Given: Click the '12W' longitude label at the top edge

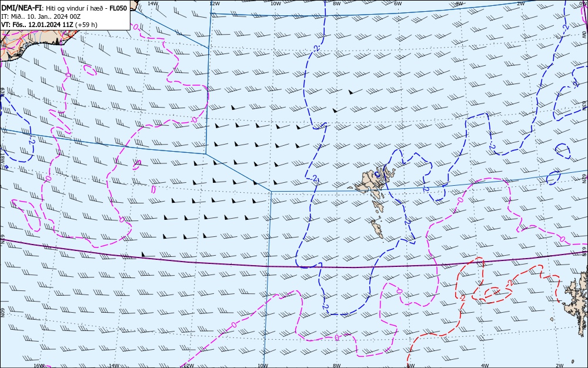Looking at the screenshot, I should 214,4.
